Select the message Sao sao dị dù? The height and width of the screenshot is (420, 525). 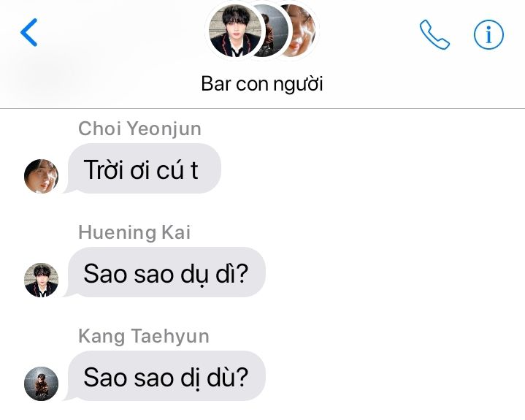[166, 376]
